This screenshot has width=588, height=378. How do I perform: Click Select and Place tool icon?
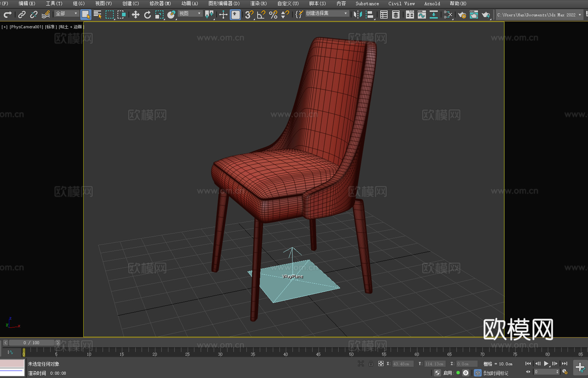[171, 14]
